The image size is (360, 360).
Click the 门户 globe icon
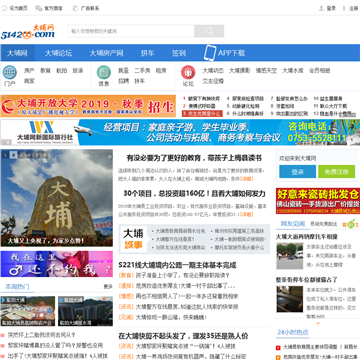pyautogui.click(x=10, y=72)
